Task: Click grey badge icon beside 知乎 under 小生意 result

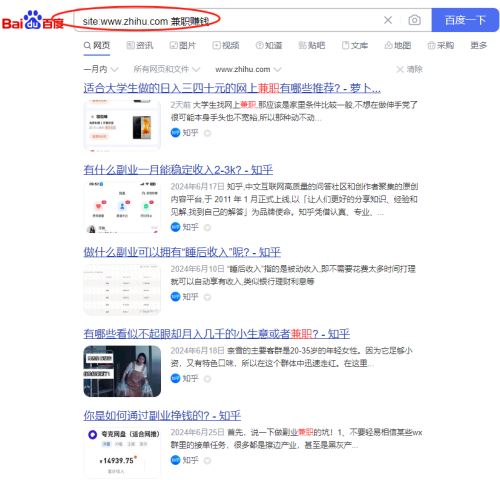Action: pyautogui.click(x=207, y=379)
